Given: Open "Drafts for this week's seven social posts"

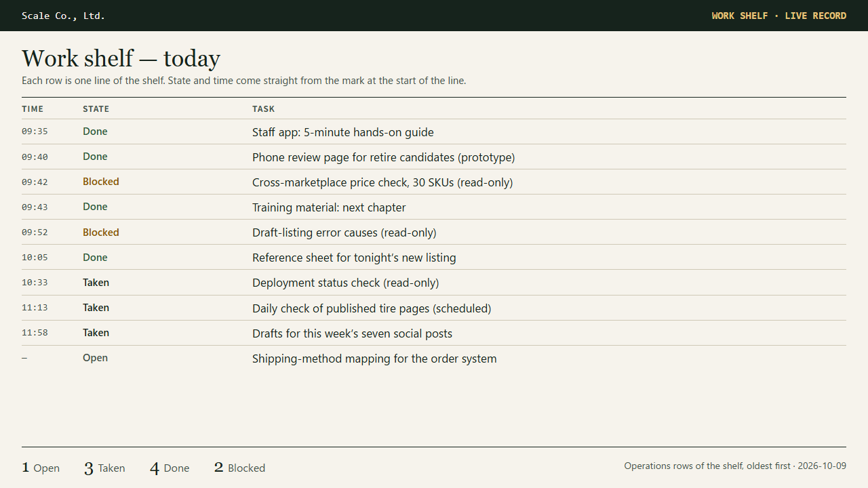Looking at the screenshot, I should click(352, 333).
